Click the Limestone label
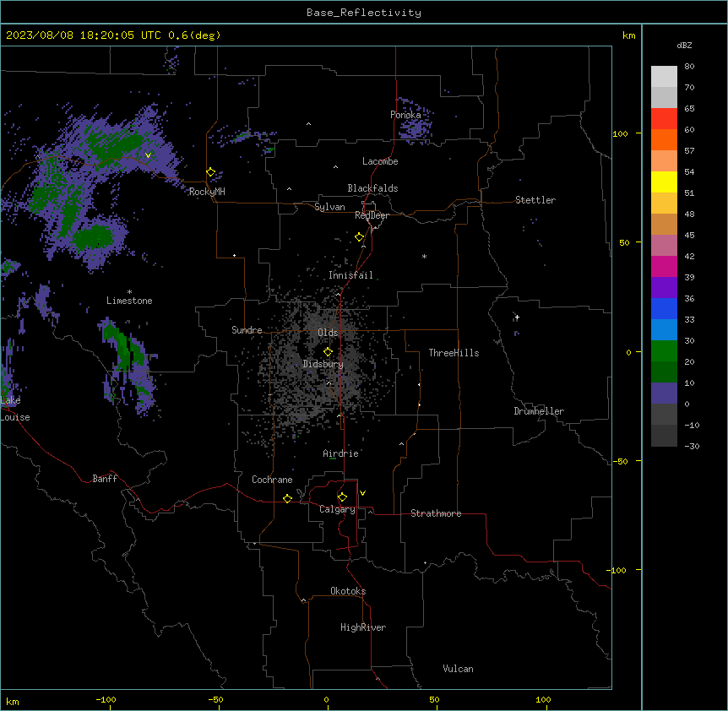This screenshot has height=711, width=728. click(129, 301)
